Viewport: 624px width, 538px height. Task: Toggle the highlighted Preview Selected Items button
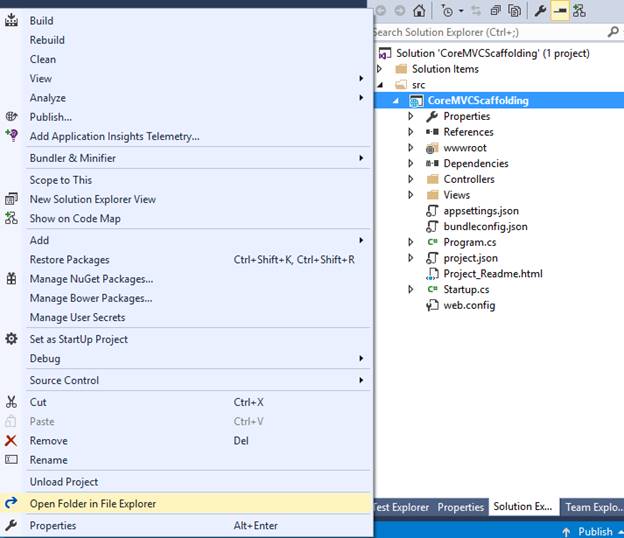click(x=560, y=11)
